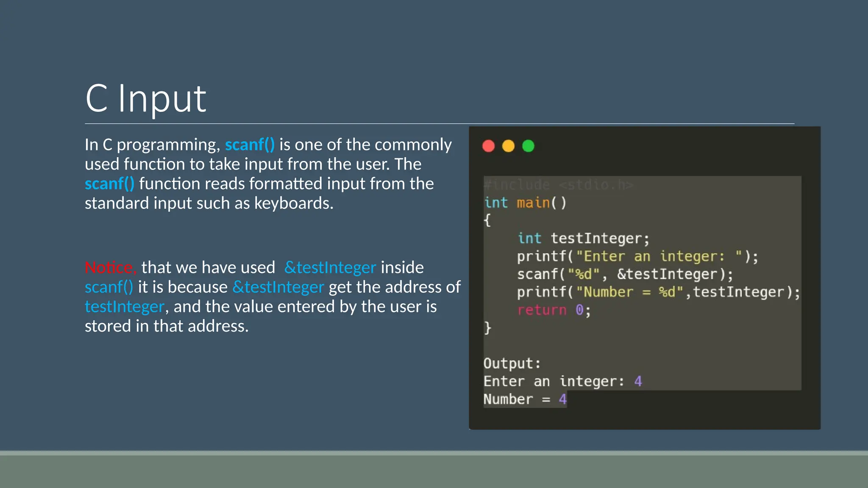The image size is (868, 488).
Task: Click 'Enter an integer: 4' output line
Action: pos(563,381)
